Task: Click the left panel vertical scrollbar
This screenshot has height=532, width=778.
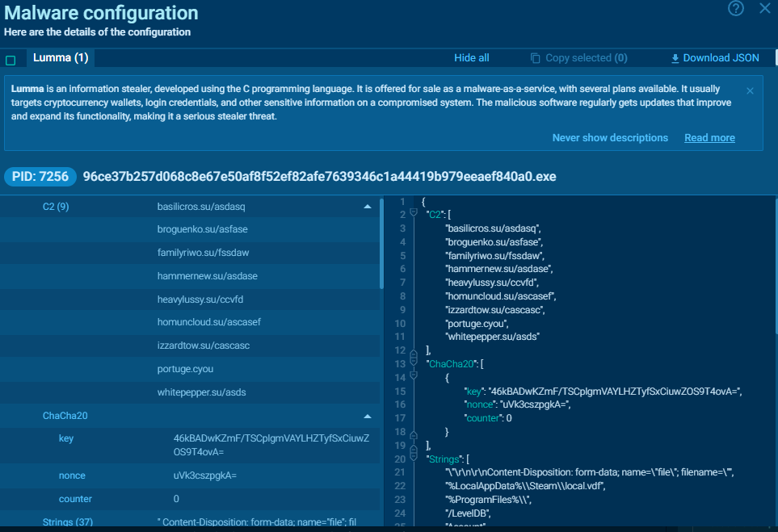Action: pyautogui.click(x=381, y=242)
